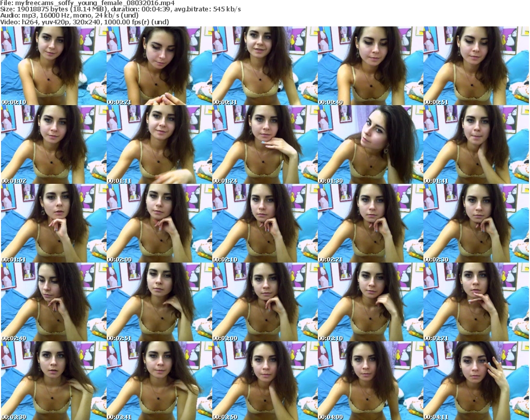The width and height of the screenshot is (530, 420).
Task: Open the 00:01:30 frame
Action: 370,144
